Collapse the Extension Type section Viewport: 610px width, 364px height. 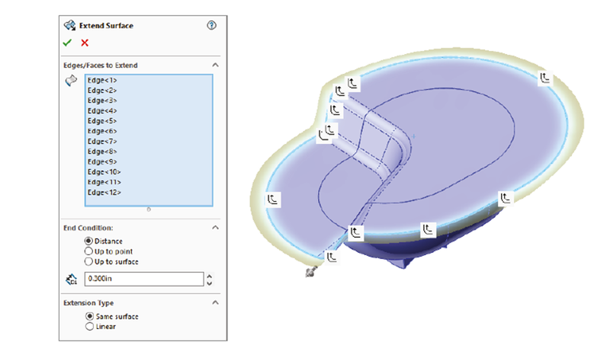(215, 302)
